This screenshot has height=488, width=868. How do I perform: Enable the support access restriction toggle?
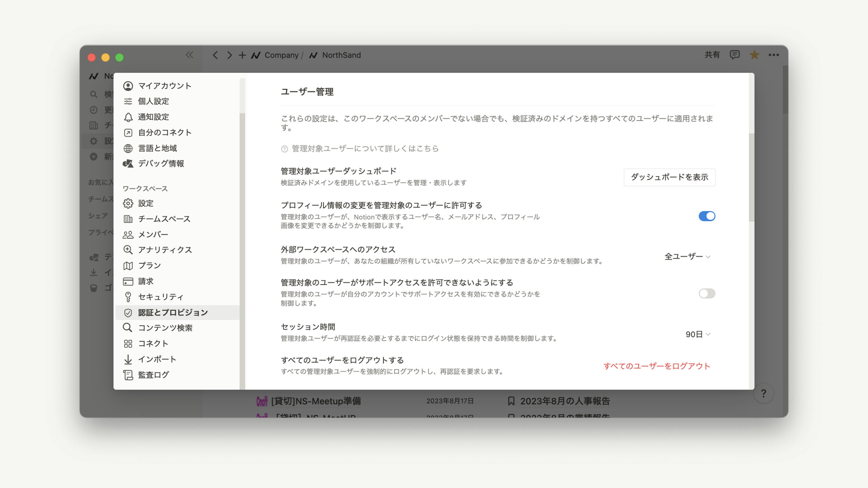coord(707,294)
